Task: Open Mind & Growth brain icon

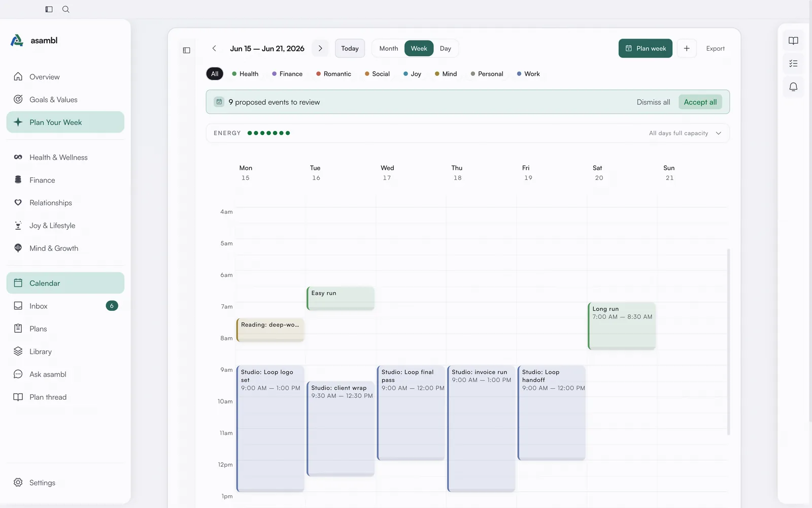Action: 18,248
